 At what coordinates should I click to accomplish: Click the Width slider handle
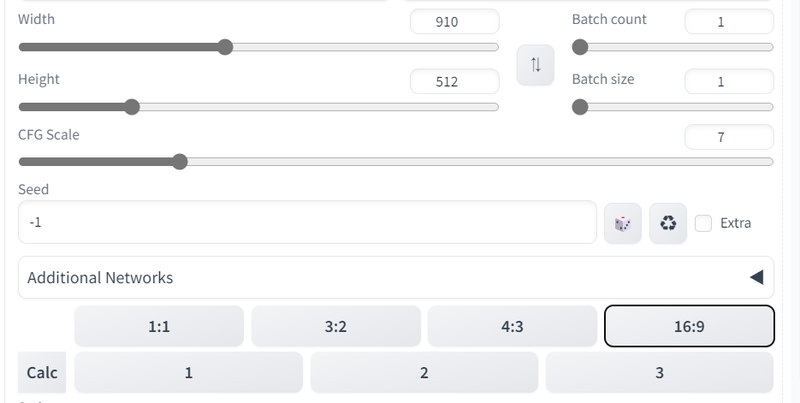pos(225,47)
